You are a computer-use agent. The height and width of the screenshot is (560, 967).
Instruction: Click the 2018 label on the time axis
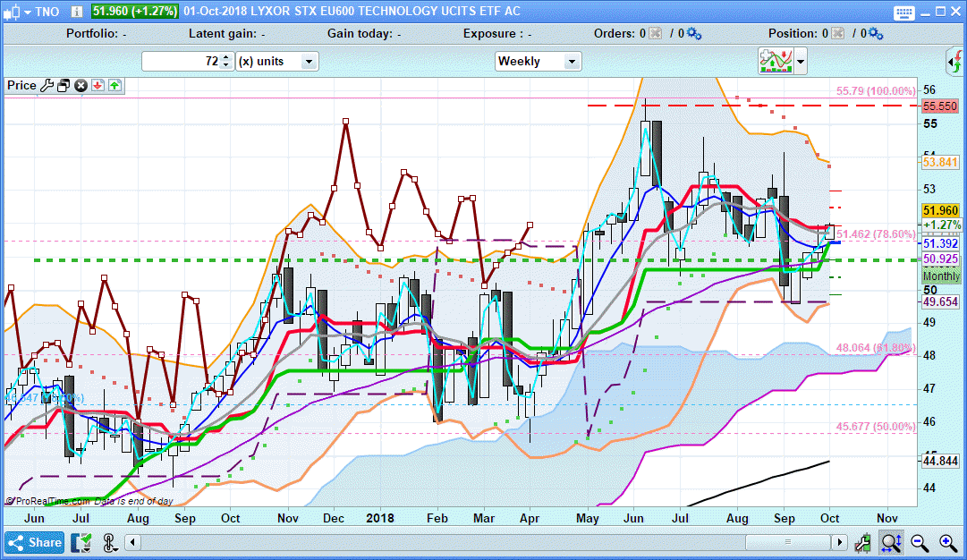point(380,518)
